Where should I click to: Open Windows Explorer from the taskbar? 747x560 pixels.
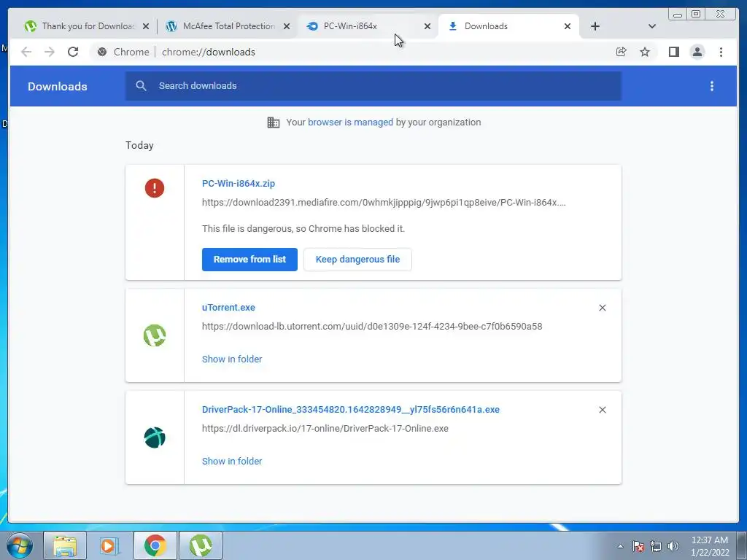65,545
